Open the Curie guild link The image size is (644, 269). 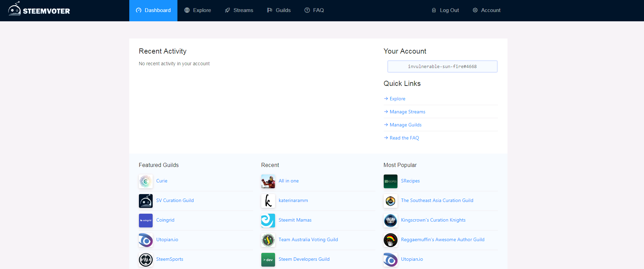(x=162, y=181)
